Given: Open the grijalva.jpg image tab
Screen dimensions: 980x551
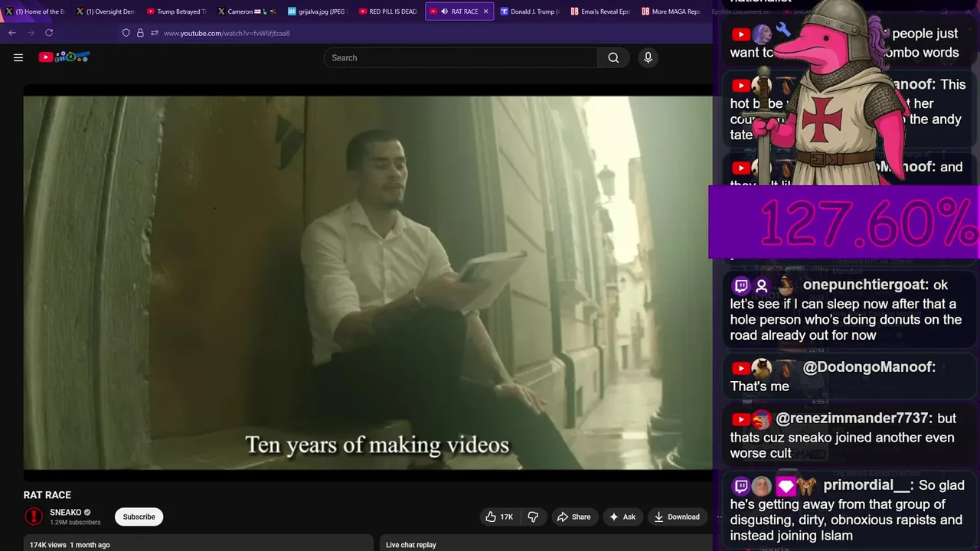Looking at the screenshot, I should coord(317,11).
